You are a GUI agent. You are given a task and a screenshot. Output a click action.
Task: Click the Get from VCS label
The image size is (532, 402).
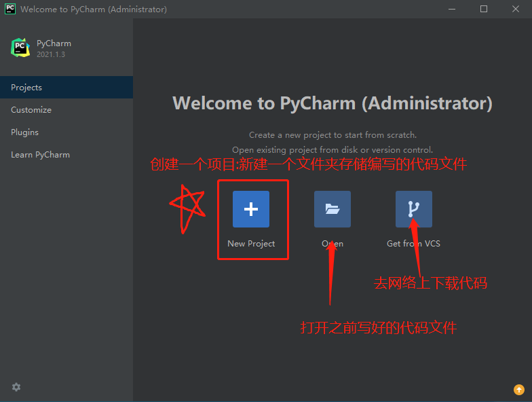coord(414,243)
